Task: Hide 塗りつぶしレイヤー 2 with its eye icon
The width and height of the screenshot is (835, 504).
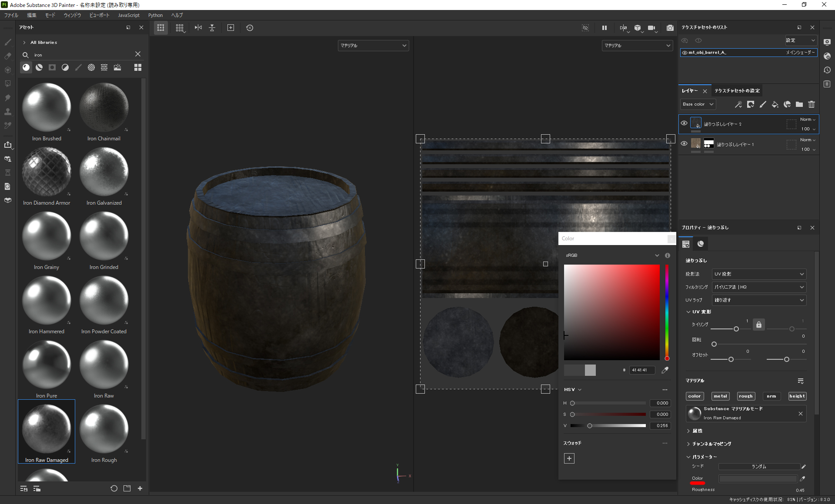Action: point(684,123)
